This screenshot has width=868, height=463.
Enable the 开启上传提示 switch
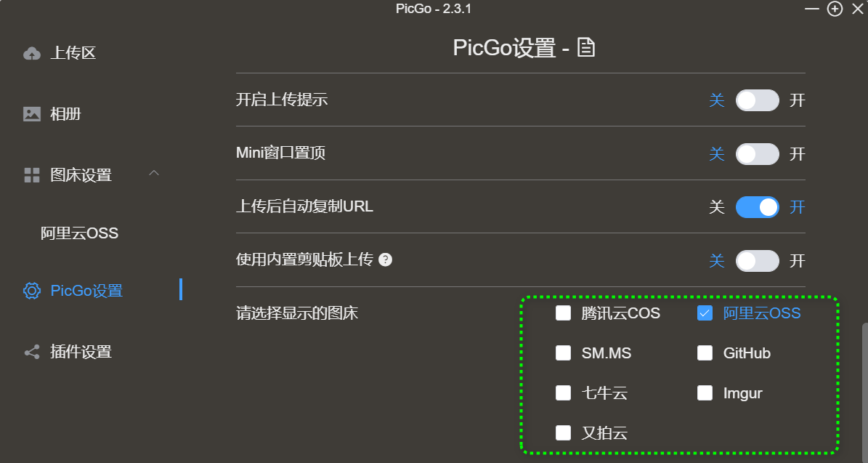757,100
